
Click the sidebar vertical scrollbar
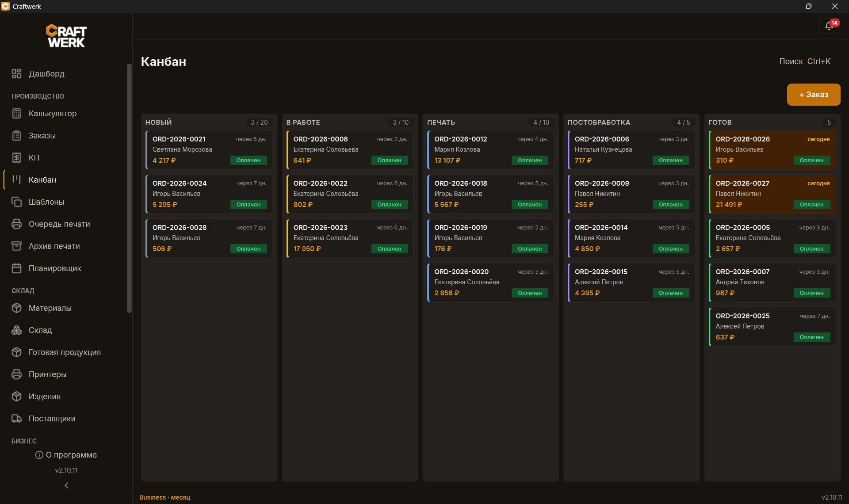click(129, 188)
